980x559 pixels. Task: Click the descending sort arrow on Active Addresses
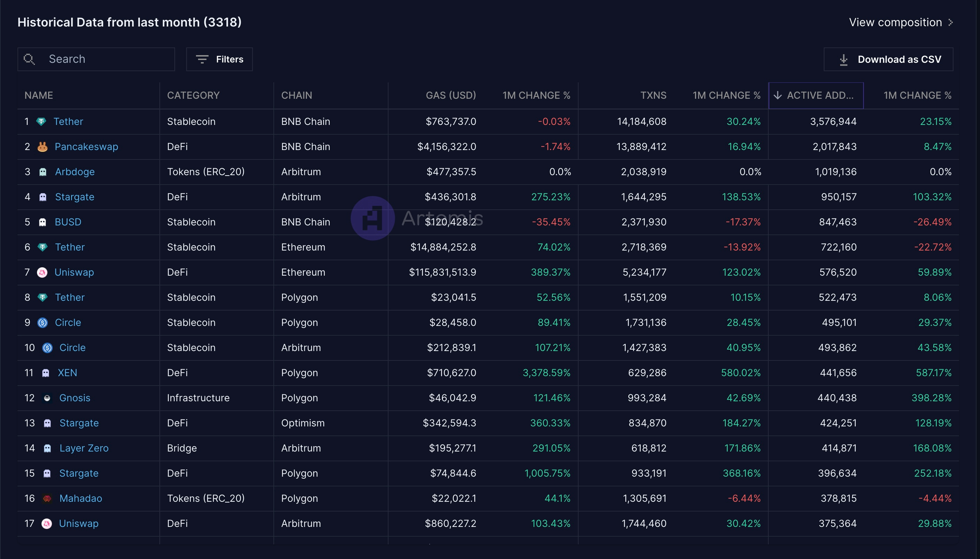[777, 95]
